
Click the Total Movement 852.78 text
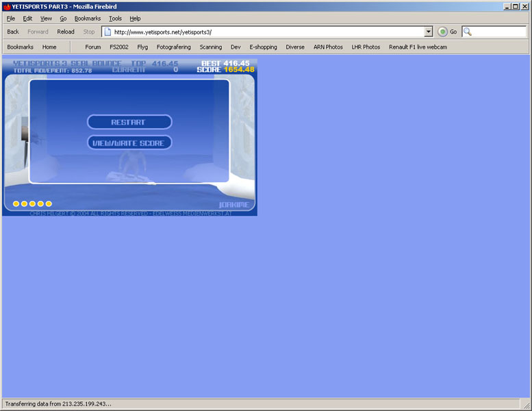coord(53,71)
